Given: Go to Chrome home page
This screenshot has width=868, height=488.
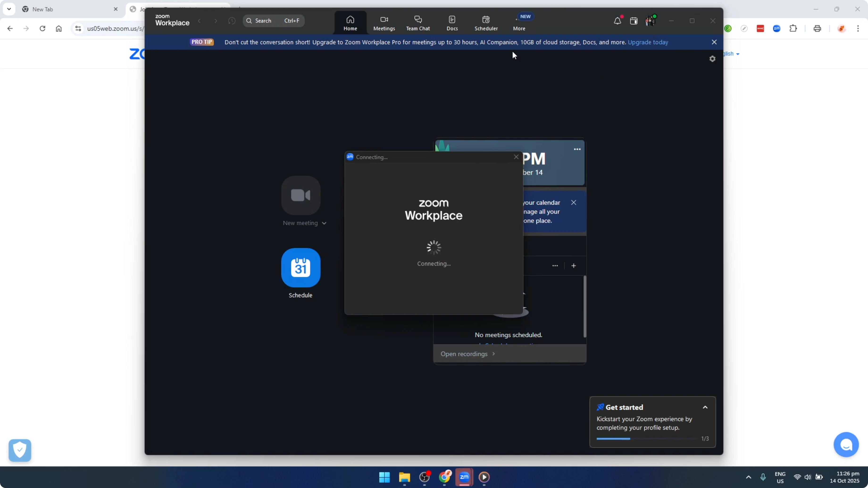Looking at the screenshot, I should coord(59,29).
